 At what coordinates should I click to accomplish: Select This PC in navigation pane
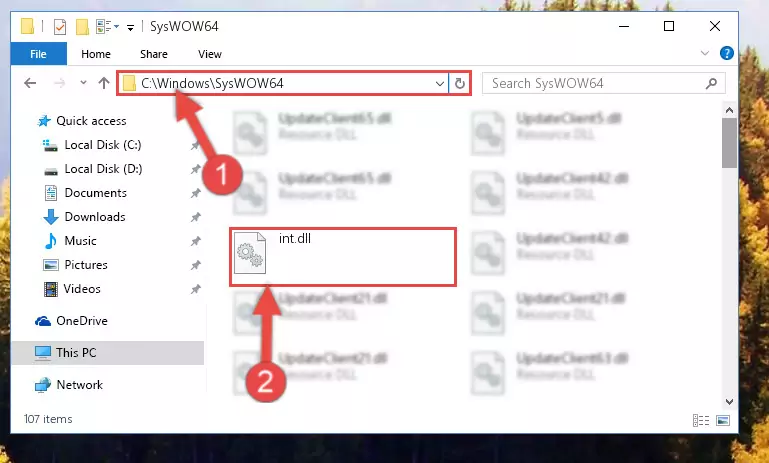[107, 353]
